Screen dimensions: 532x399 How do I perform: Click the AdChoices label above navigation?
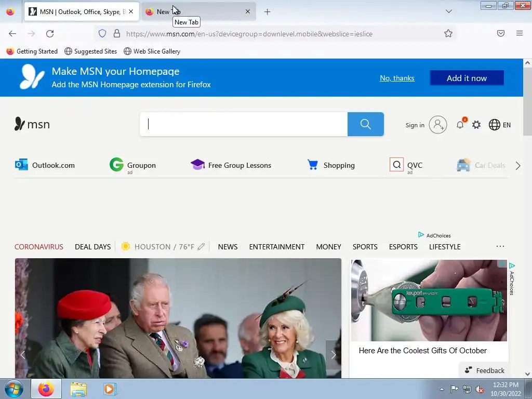pyautogui.click(x=435, y=235)
